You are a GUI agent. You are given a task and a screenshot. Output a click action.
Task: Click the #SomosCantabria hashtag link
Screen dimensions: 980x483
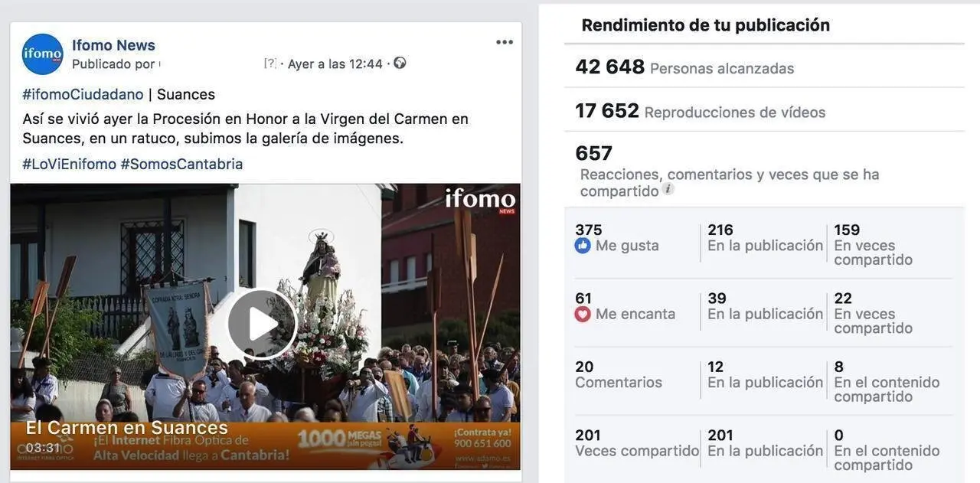[181, 164]
